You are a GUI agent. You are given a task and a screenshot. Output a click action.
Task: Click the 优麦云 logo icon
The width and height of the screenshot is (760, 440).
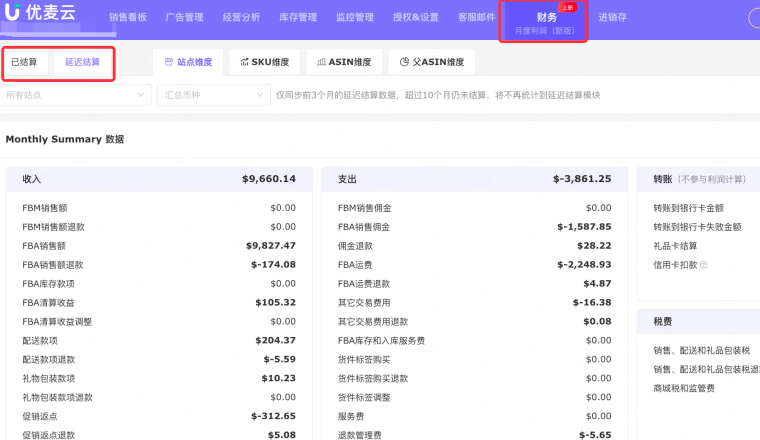click(12, 11)
